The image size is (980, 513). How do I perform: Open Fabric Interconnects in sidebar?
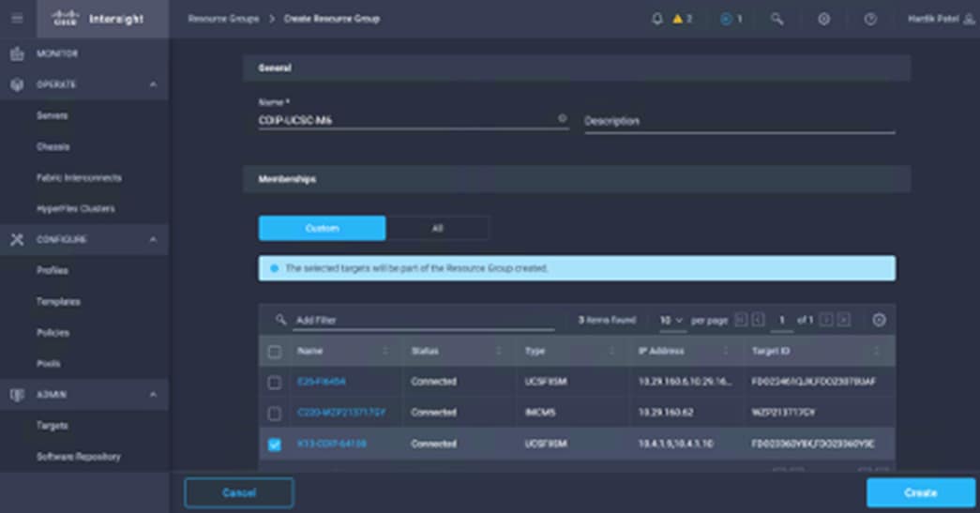tap(79, 177)
